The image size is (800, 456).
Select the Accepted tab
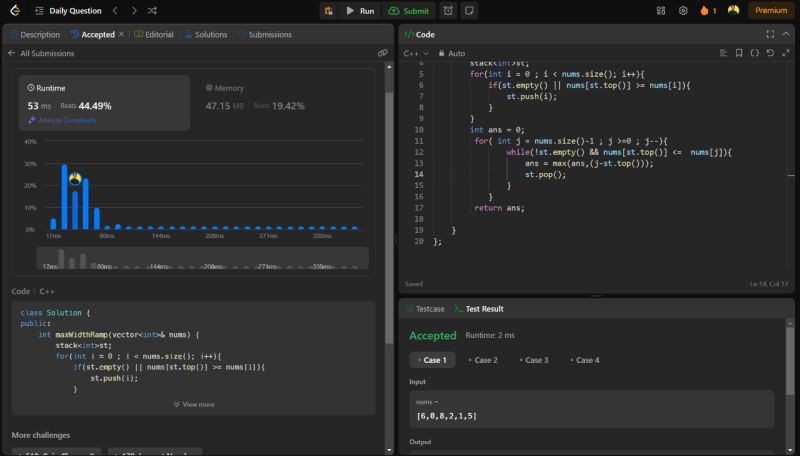coord(93,35)
